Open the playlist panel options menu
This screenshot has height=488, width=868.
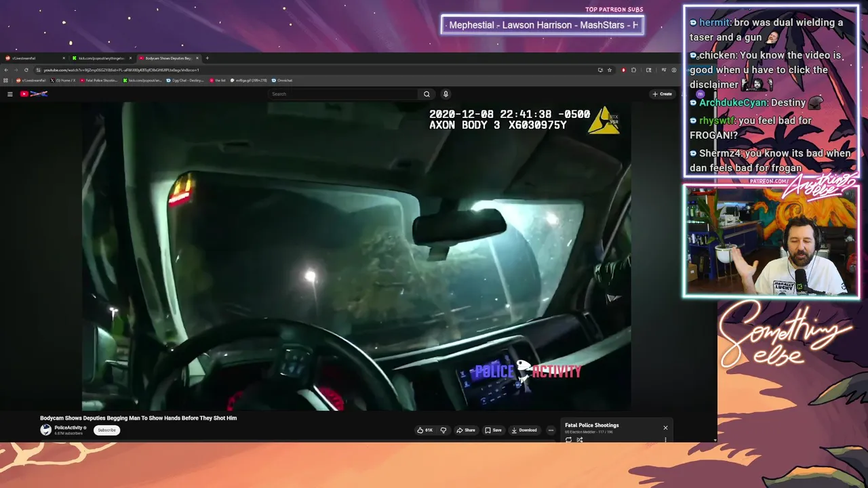665,440
